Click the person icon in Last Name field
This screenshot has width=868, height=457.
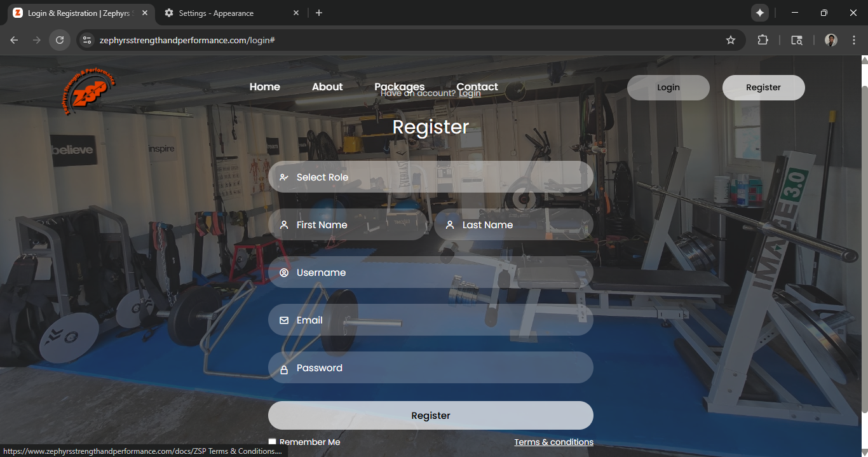449,224
